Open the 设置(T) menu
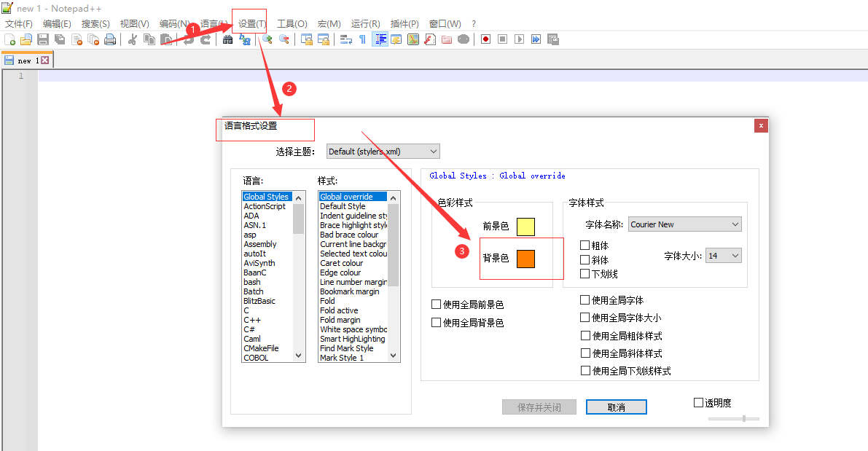The width and height of the screenshot is (868, 451). tap(251, 23)
